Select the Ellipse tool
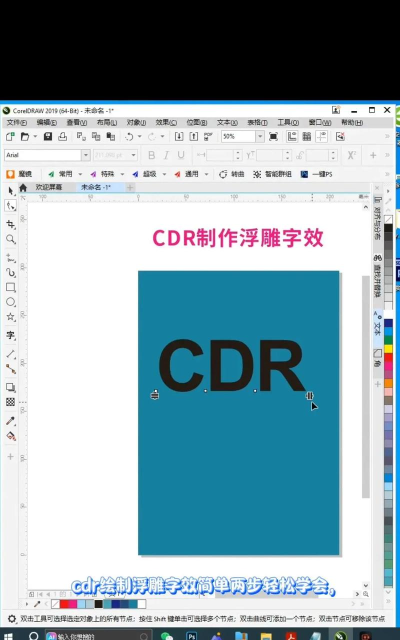 pyautogui.click(x=11, y=302)
